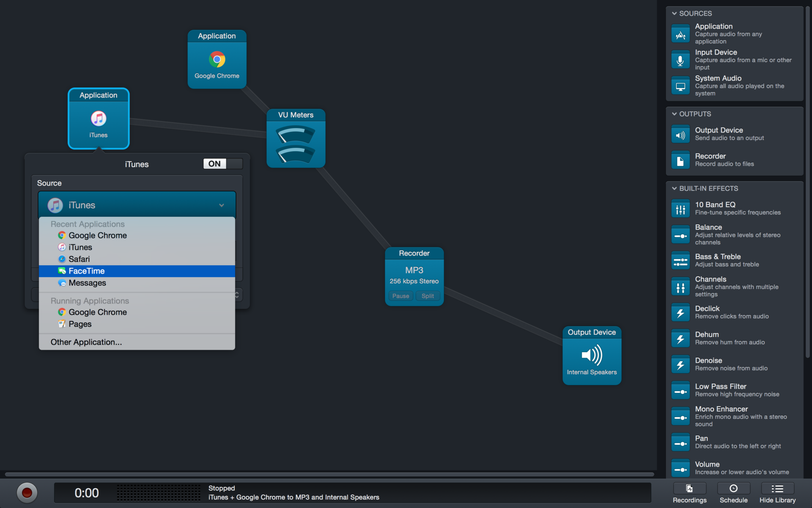Select the Input Device microphone icon
Viewport: 812px width, 508px height.
pos(680,60)
